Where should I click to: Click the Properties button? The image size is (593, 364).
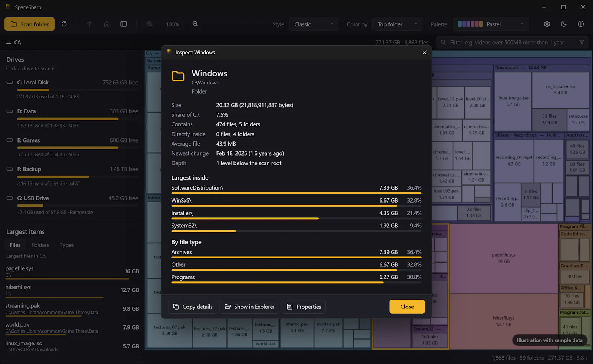pos(304,307)
